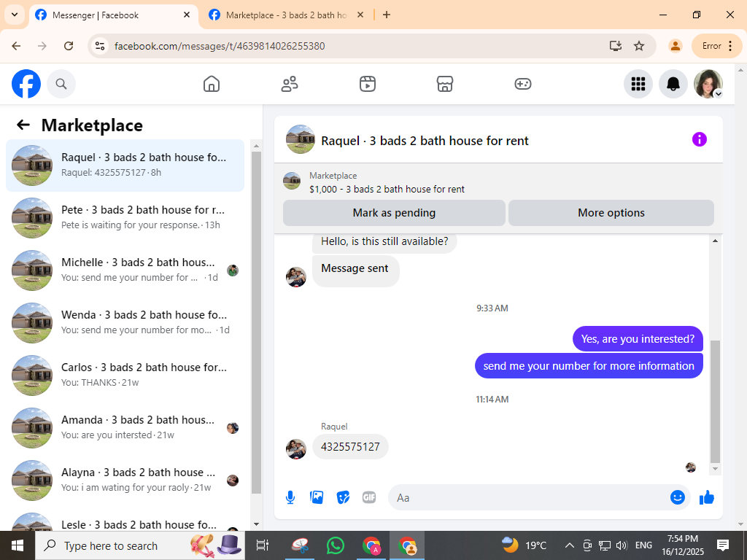The height and width of the screenshot is (560, 747).
Task: Show hidden system tray icons chevron
Action: click(x=569, y=545)
